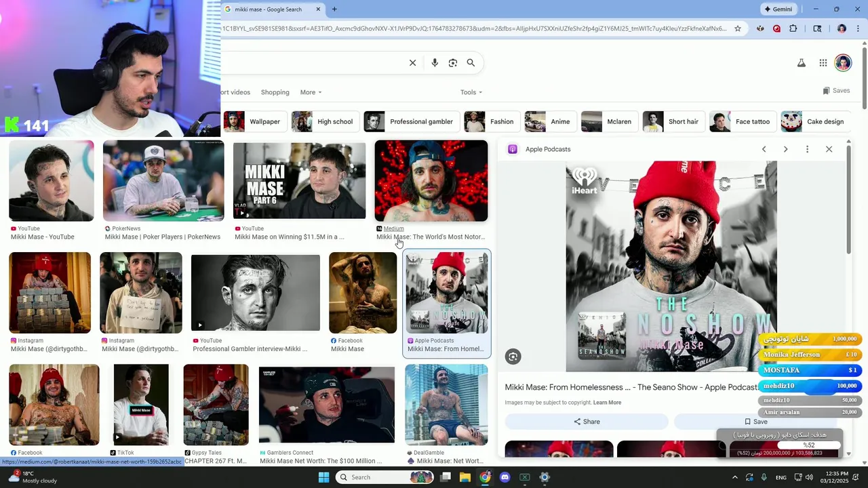868x488 pixels.
Task: Expand the Tools dropdown
Action: click(471, 92)
